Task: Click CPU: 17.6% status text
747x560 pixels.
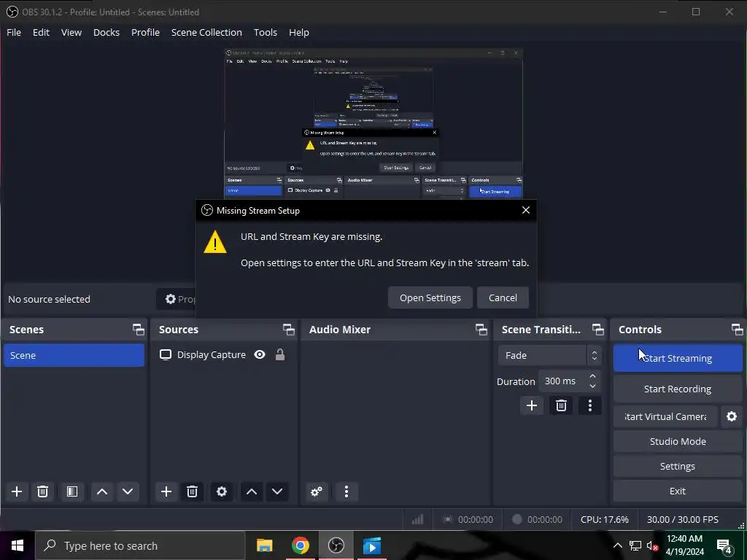Action: tap(604, 519)
